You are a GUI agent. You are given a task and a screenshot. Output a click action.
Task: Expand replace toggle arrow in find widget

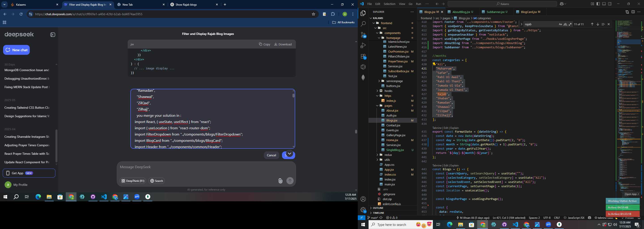521,24
